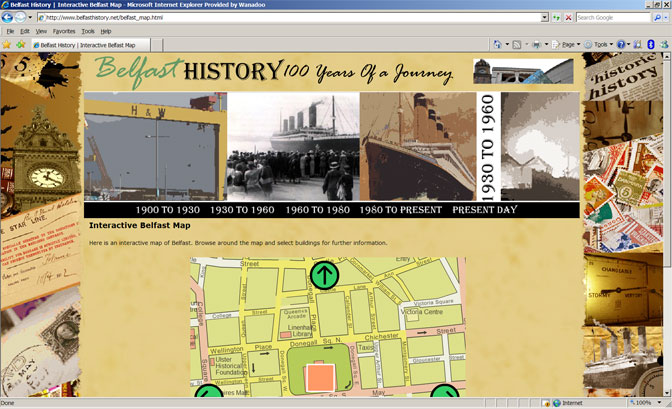Click the Bluetooth icon in command bar
Image resolution: width=672 pixels, height=409 pixels.
click(x=651, y=45)
